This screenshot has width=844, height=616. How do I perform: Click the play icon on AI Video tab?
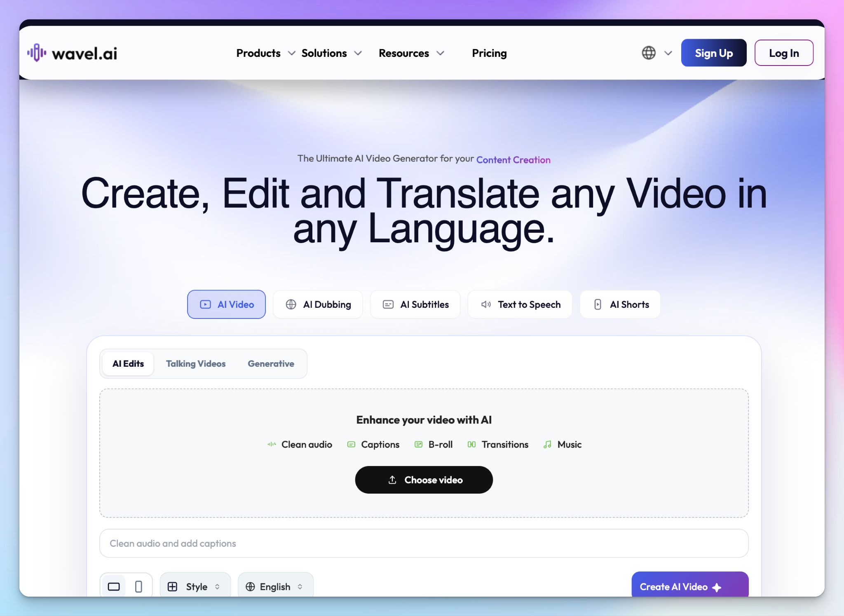click(205, 304)
